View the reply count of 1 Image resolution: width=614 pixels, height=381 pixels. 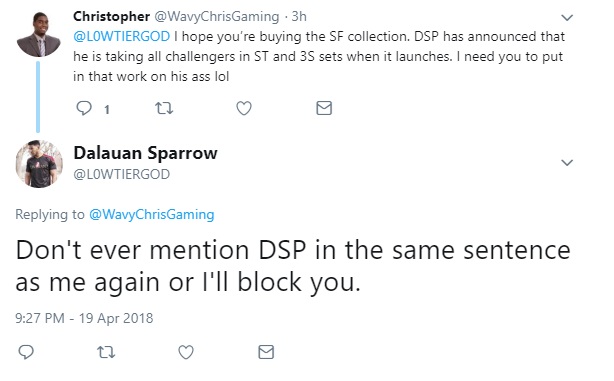pos(107,109)
